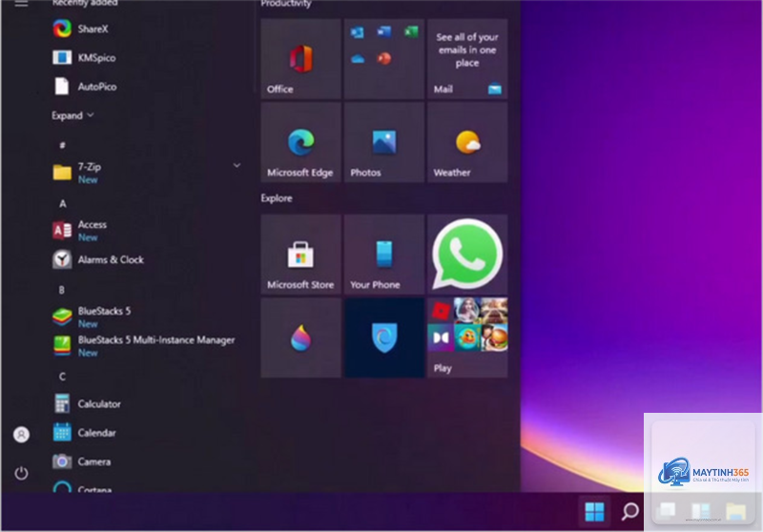Open the Calculator app

(87, 403)
